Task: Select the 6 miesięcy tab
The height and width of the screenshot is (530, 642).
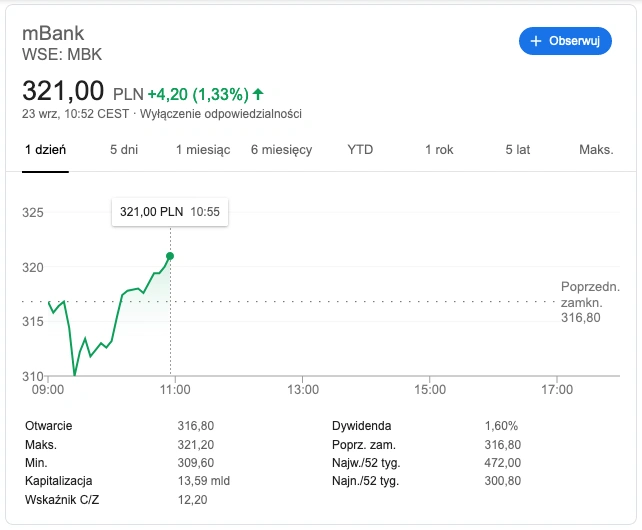Action: (281, 150)
